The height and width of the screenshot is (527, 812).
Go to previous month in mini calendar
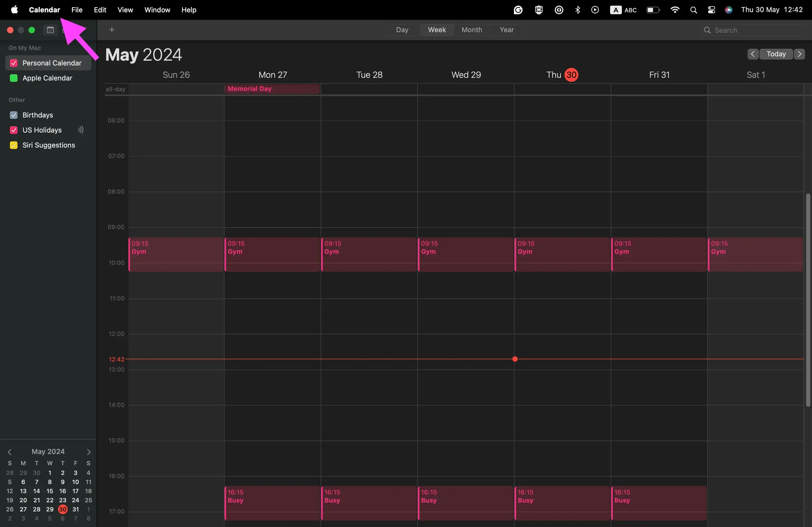pyautogui.click(x=10, y=452)
